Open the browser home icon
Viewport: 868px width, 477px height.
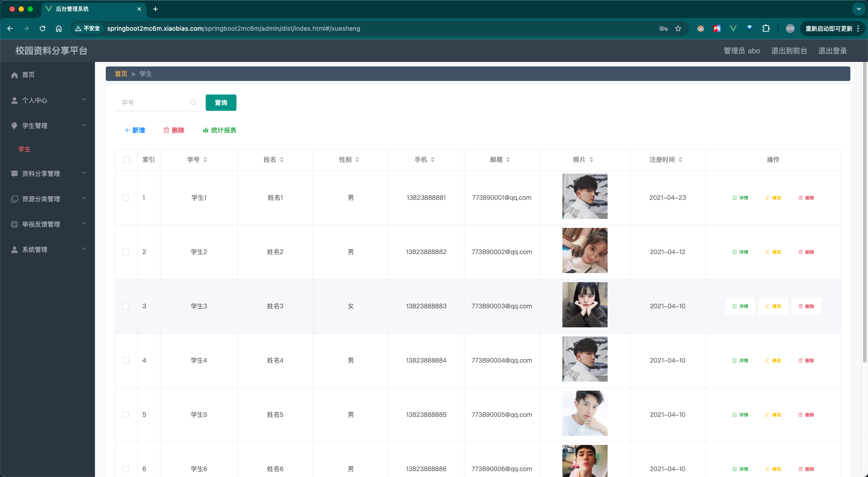pos(59,28)
